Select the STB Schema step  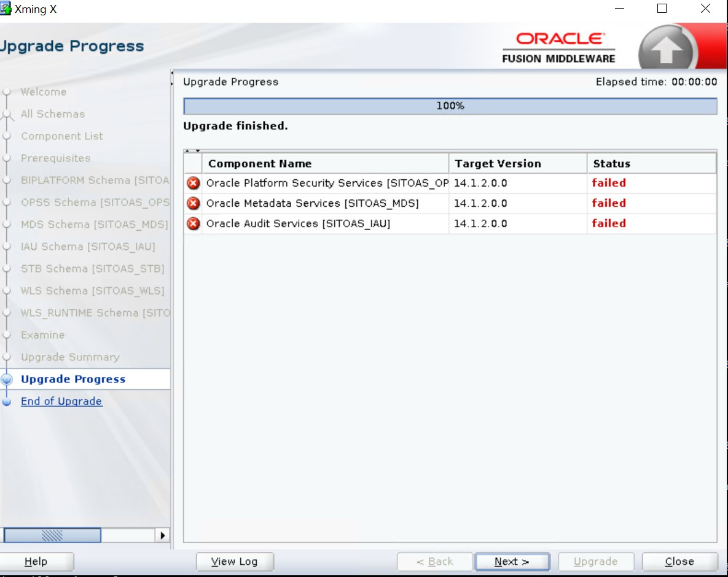[x=93, y=269]
